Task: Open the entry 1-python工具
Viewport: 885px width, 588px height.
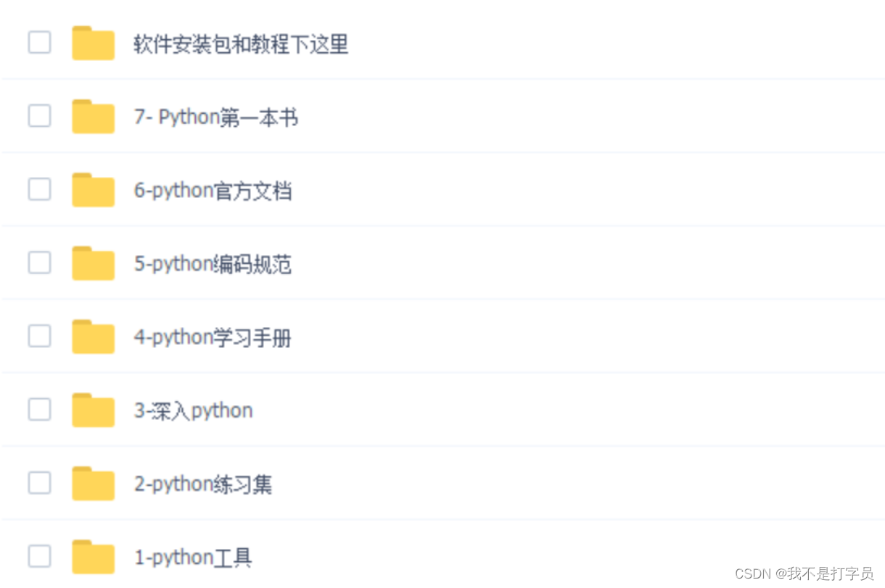Action: tap(193, 558)
